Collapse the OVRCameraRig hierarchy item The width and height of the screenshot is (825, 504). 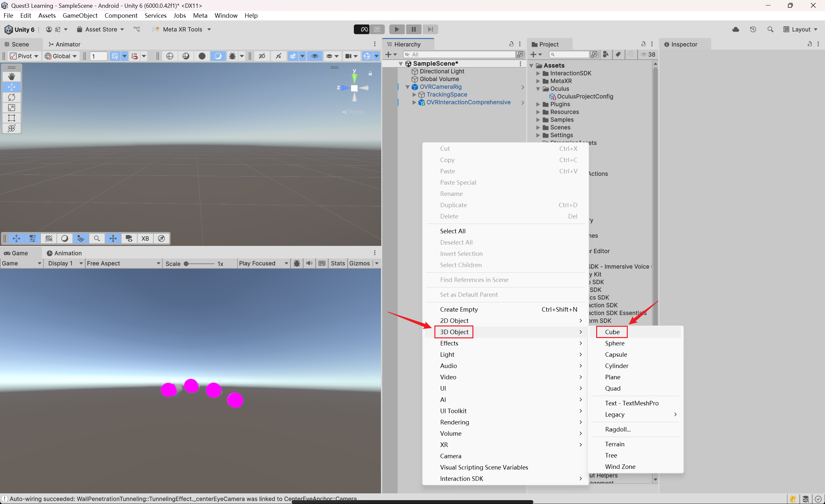click(x=407, y=87)
